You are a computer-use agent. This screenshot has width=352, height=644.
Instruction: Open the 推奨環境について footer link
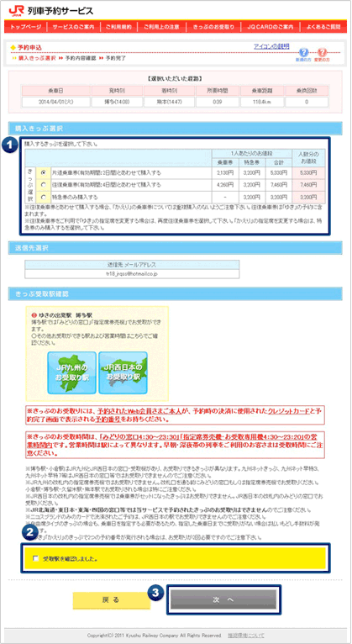(246, 635)
